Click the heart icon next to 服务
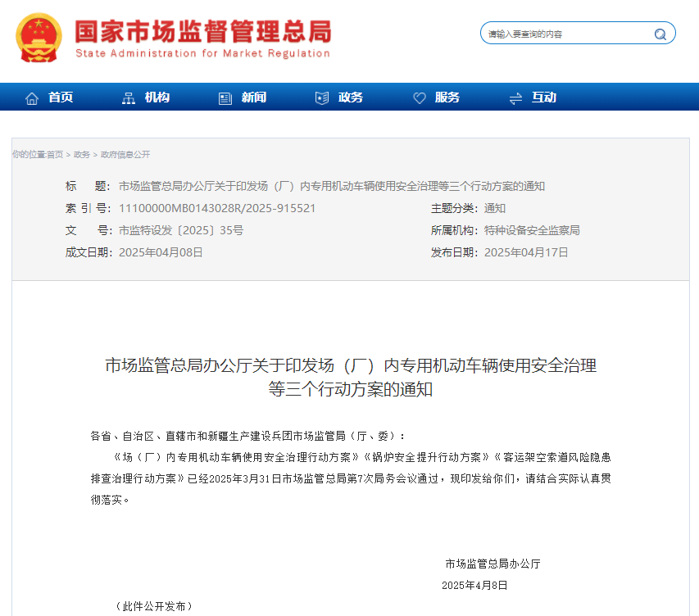Image resolution: width=699 pixels, height=616 pixels. pyautogui.click(x=419, y=97)
